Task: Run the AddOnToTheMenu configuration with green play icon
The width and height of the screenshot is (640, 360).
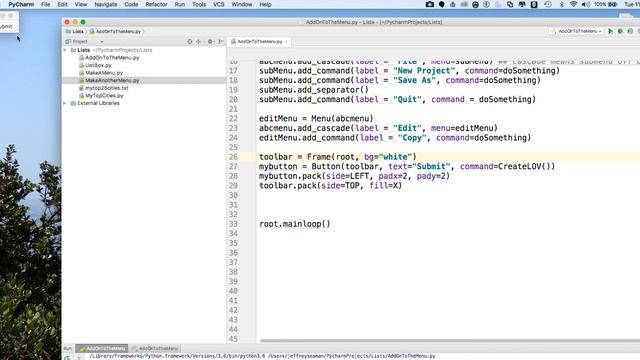Action: coord(611,31)
